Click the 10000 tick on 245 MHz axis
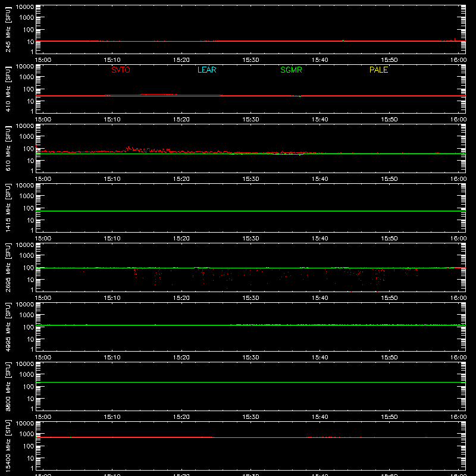 point(25,7)
